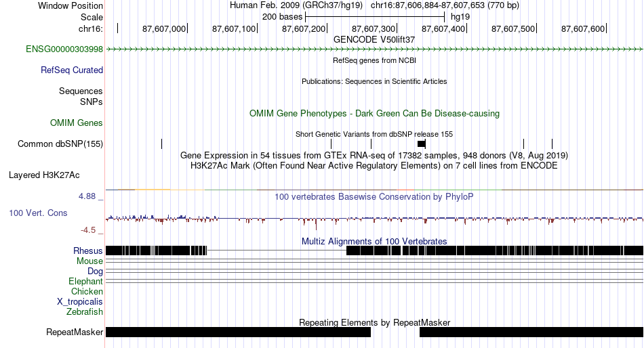Click Publications: Sequences in Scientific Articles title
The image size is (644, 348).
(374, 81)
